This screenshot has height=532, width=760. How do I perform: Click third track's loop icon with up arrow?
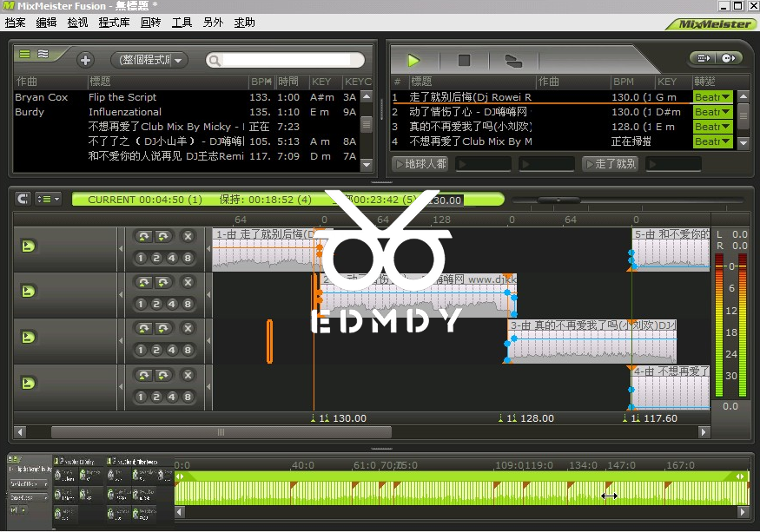coord(143,329)
